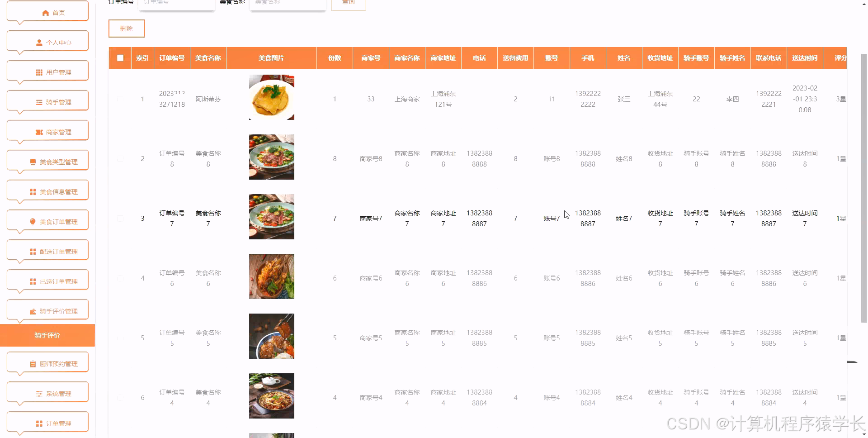Click the tiles icon for 已送订单管理
Screen dimensions: 868x438
(x=33, y=281)
